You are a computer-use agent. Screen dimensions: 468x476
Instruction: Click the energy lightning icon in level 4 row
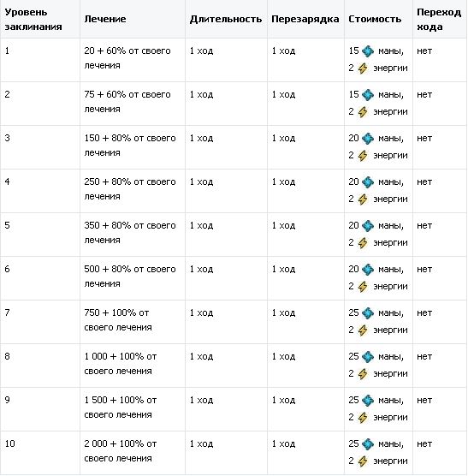pyautogui.click(x=363, y=199)
